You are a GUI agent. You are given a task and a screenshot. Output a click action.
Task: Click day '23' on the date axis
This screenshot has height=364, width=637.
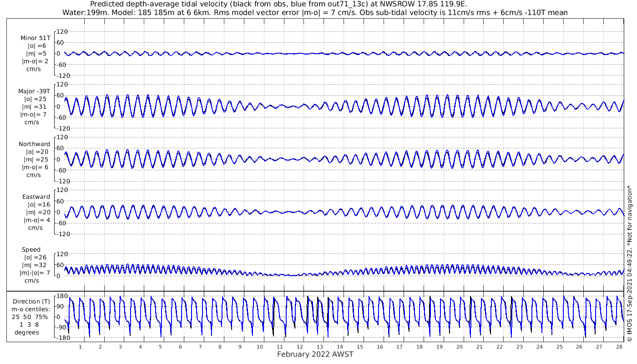(x=519, y=347)
